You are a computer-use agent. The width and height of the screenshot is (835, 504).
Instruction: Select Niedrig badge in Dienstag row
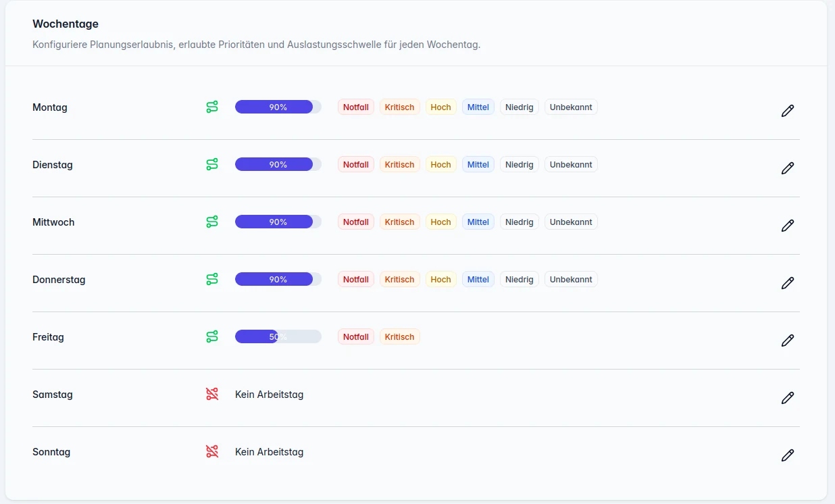coord(520,164)
